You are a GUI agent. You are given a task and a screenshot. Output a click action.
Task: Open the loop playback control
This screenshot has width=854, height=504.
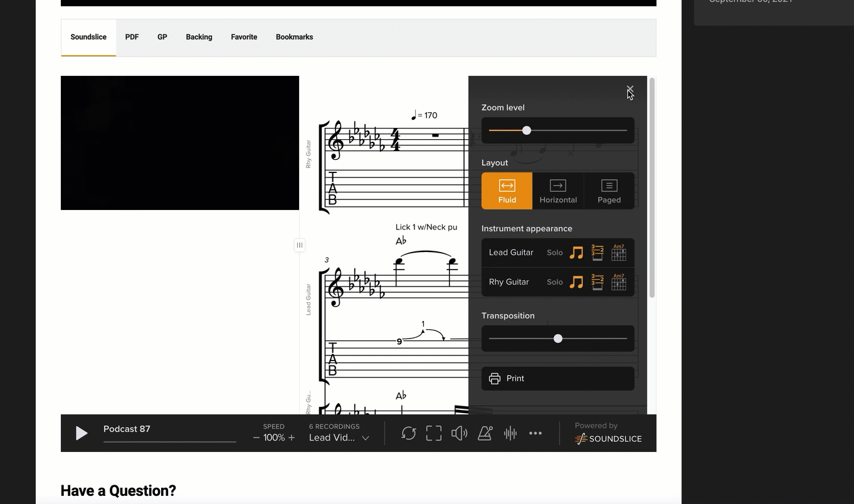point(408,433)
